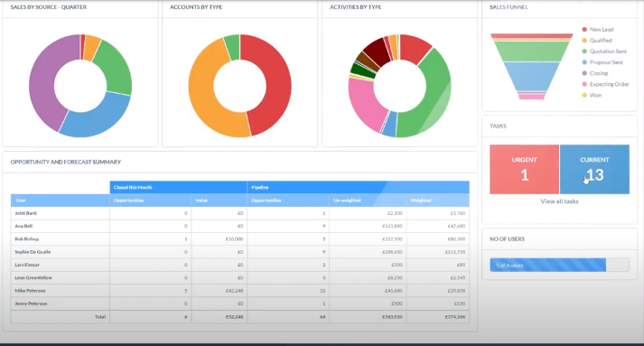Follow the View all tasks link
Viewport: 644px width, 346px height.
tap(559, 201)
